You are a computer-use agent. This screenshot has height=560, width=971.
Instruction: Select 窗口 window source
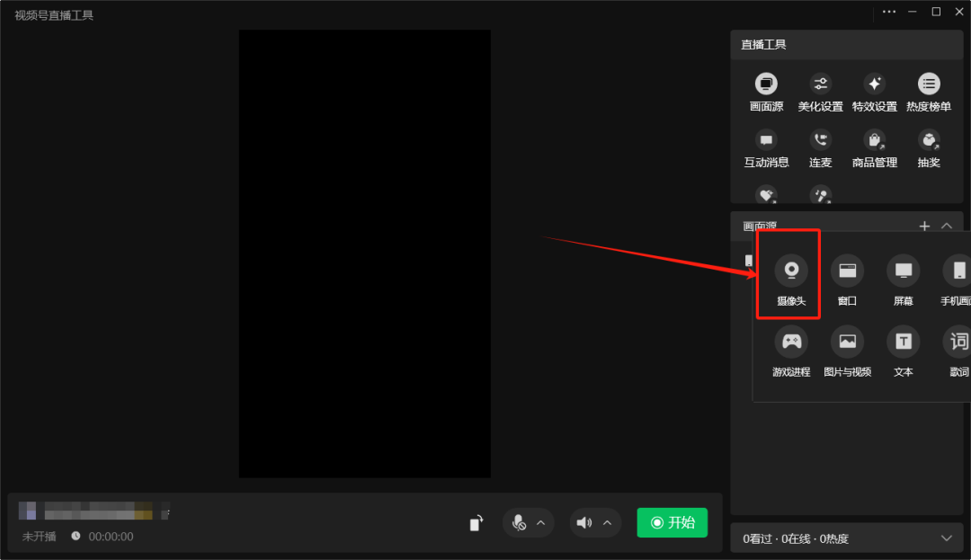pyautogui.click(x=847, y=271)
